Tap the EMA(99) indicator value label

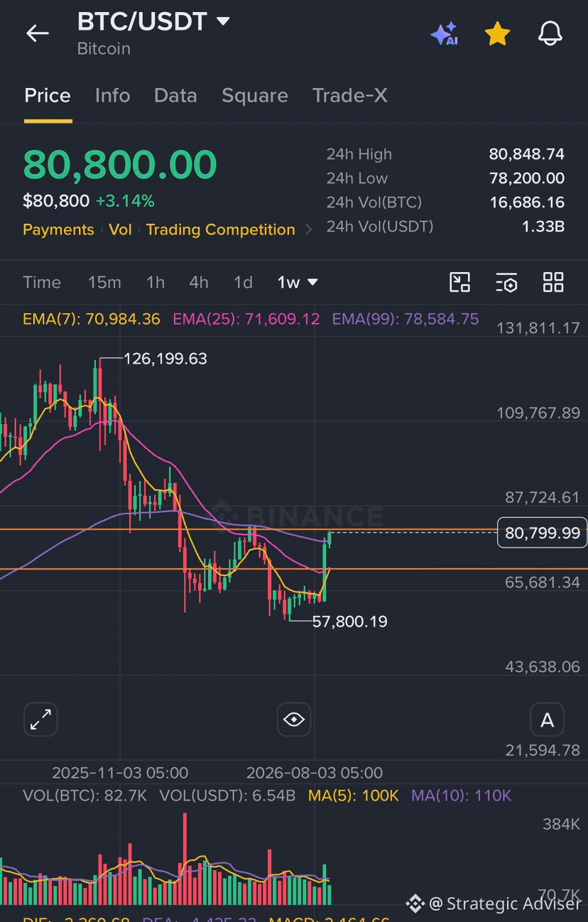pos(405,319)
